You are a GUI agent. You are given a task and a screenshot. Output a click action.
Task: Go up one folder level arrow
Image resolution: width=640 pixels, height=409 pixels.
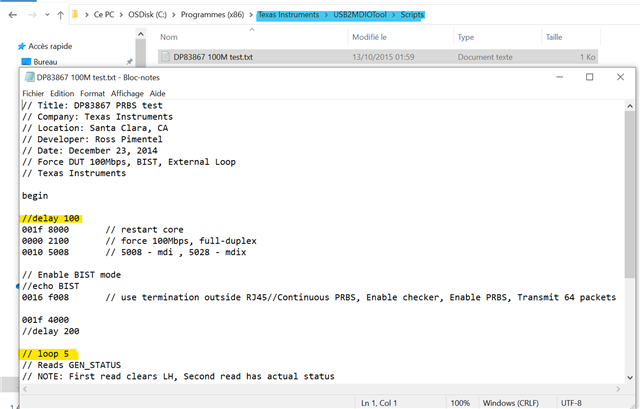(60, 15)
